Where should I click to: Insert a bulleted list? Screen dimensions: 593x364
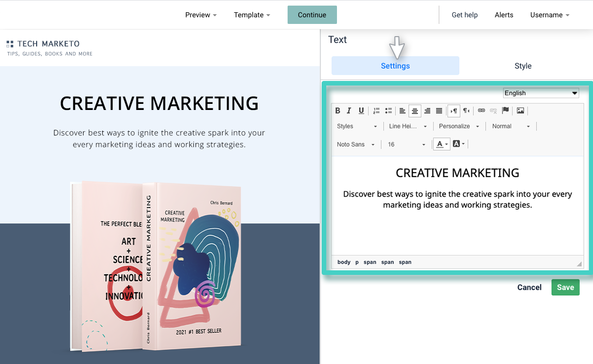pos(388,110)
